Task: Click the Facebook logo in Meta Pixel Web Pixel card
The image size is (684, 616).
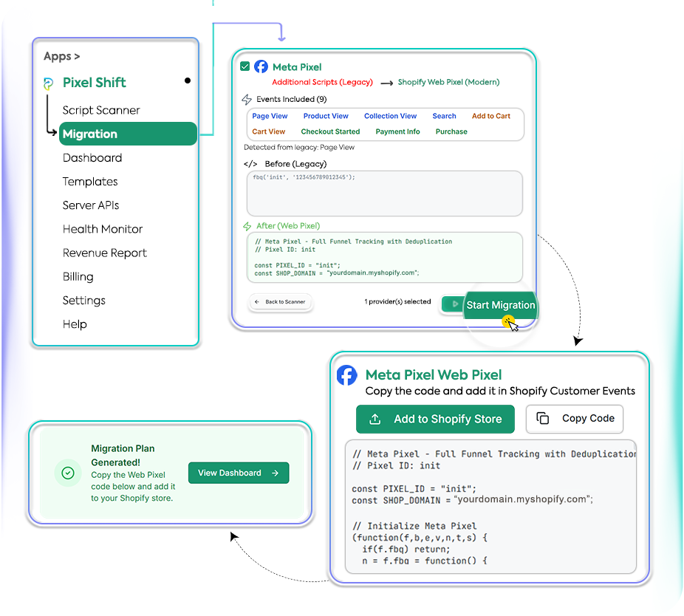Action: 347,375
